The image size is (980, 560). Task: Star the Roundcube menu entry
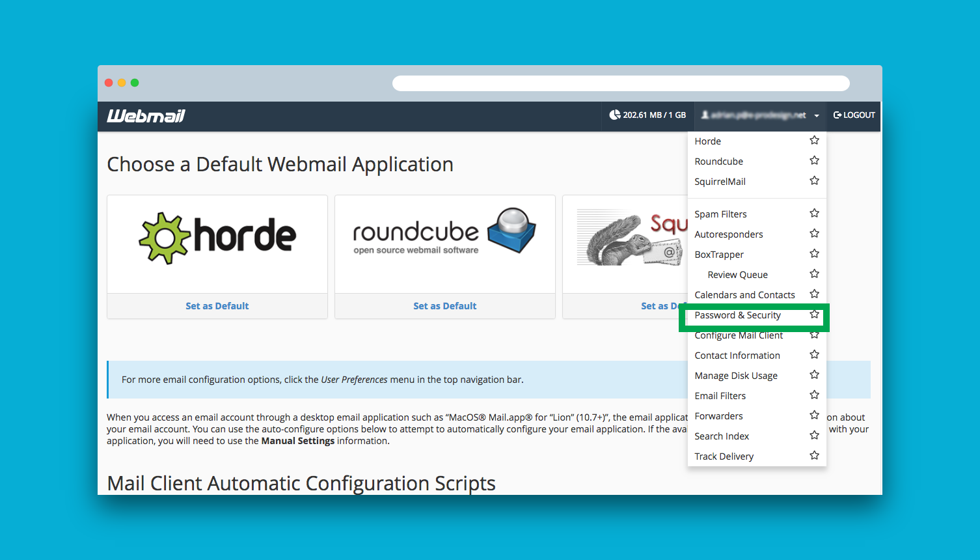(814, 161)
